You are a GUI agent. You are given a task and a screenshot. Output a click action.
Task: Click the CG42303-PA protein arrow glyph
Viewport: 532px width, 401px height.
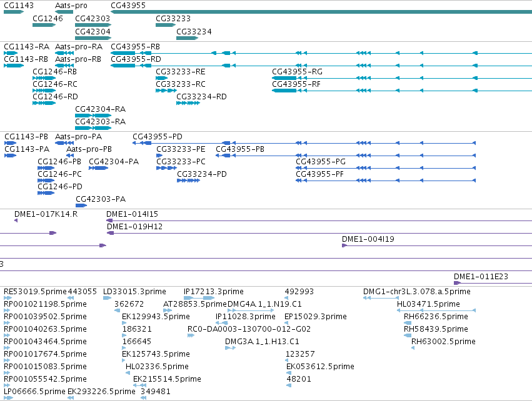[x=81, y=205]
